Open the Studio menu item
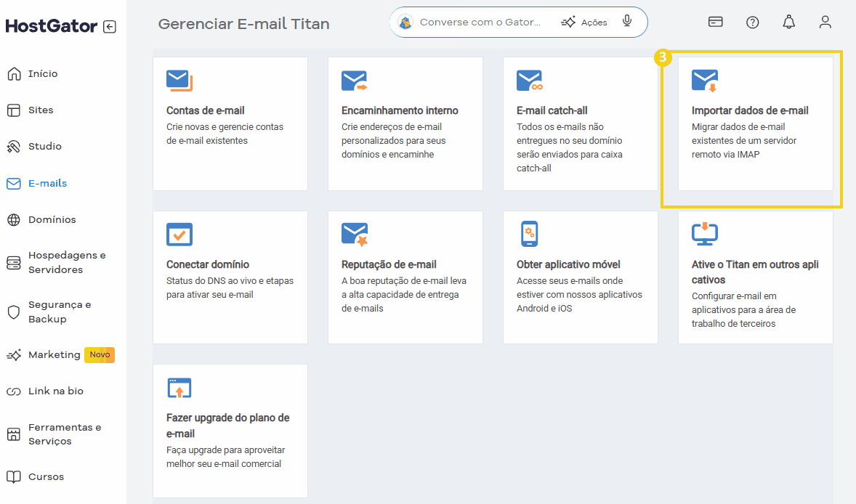 point(45,146)
